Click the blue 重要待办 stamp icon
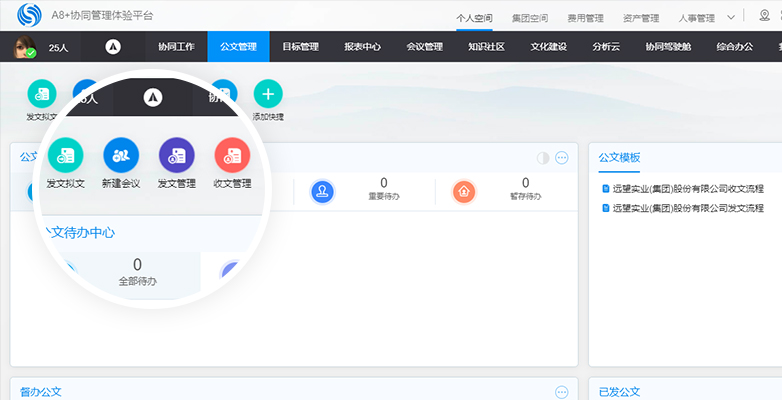The width and height of the screenshot is (782, 400). [x=322, y=191]
